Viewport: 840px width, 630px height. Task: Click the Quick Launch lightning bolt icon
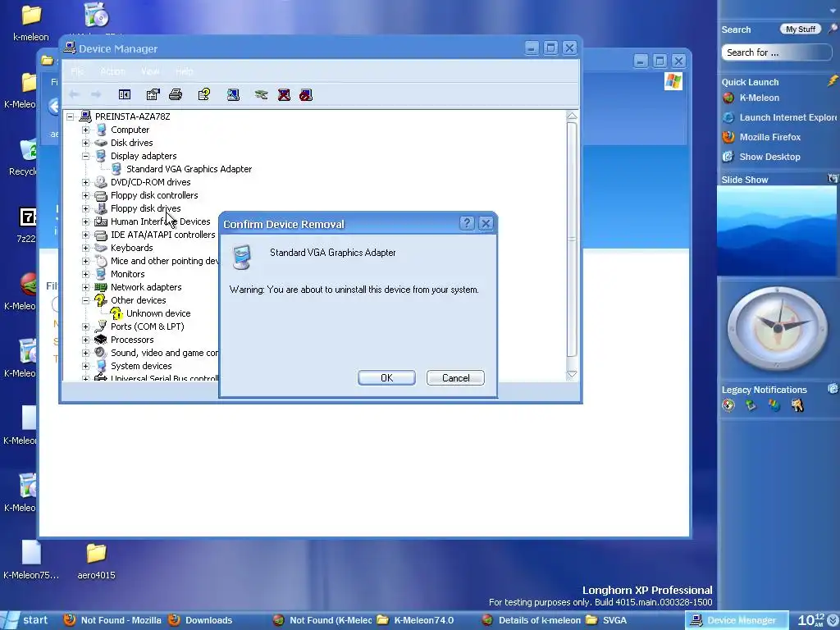coord(832,81)
